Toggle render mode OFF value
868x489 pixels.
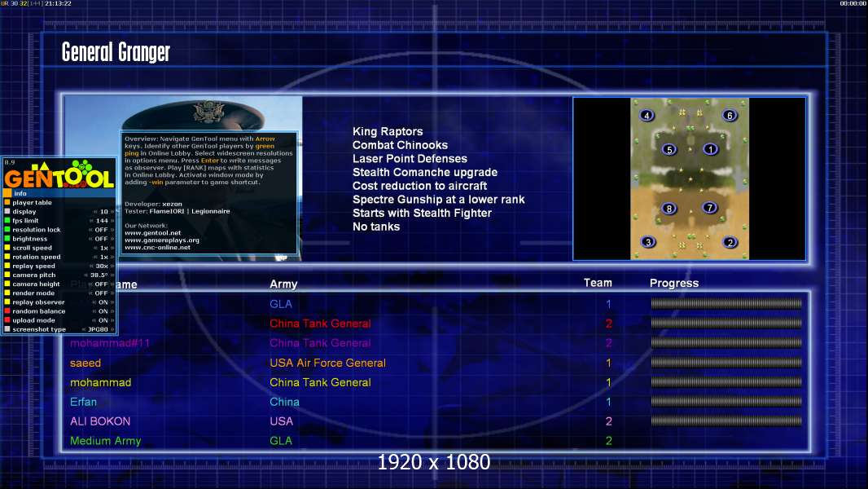click(x=101, y=293)
